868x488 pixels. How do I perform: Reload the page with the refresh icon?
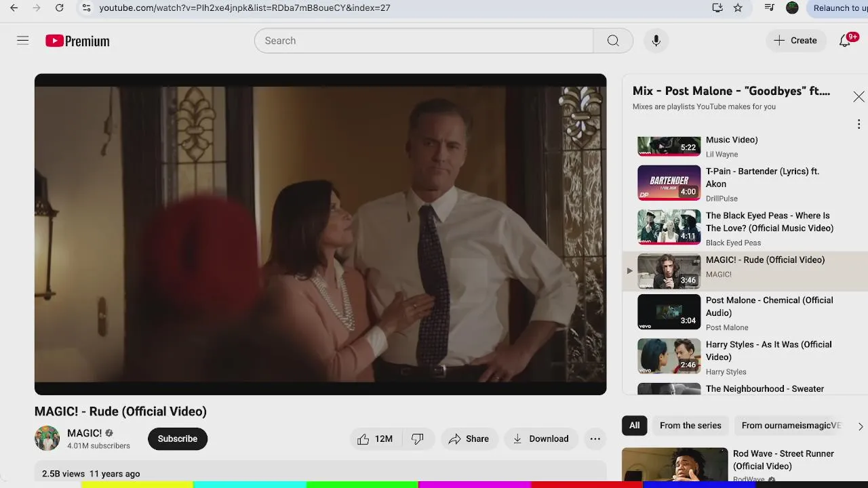coord(60,8)
